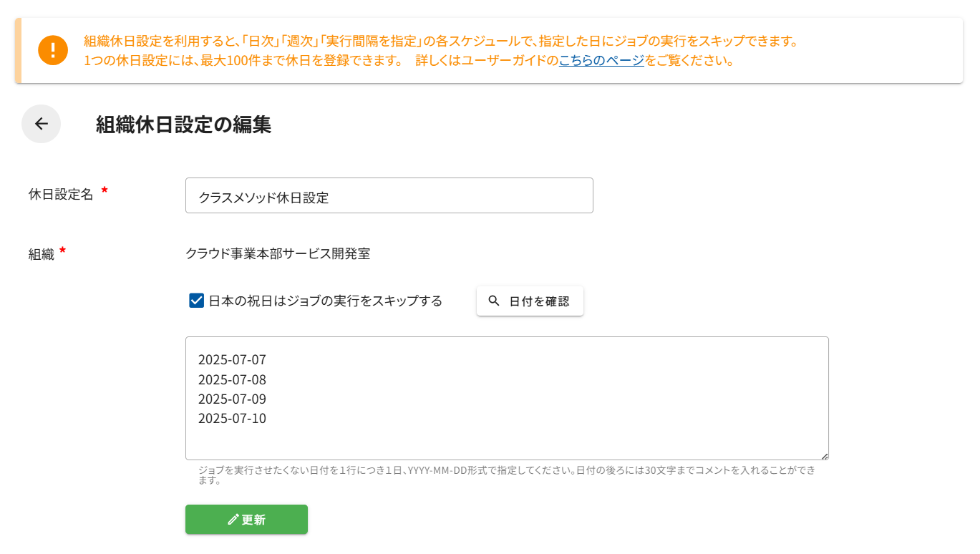Place cursor on the 2025-07-07 line

(232, 360)
